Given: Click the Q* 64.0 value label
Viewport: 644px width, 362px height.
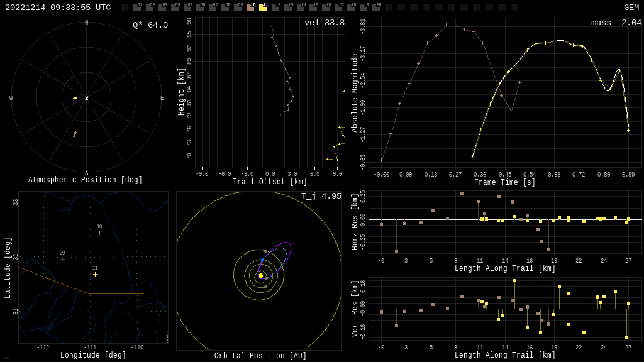Looking at the screenshot, I should (x=150, y=25).
